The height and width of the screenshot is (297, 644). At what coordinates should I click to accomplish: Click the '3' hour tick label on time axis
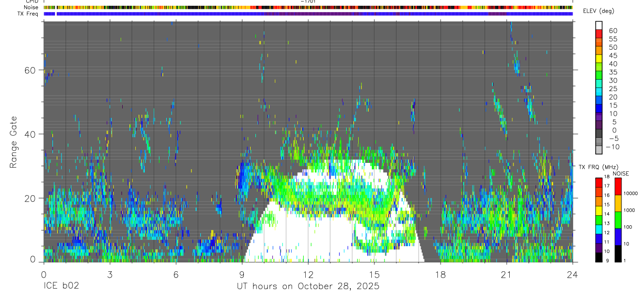(110, 274)
